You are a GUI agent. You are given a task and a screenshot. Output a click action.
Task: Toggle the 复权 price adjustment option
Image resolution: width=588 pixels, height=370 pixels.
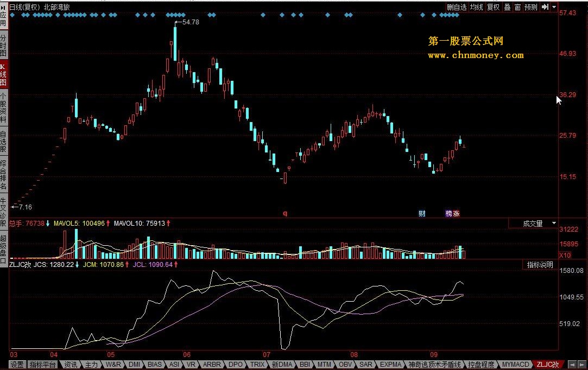(493, 7)
